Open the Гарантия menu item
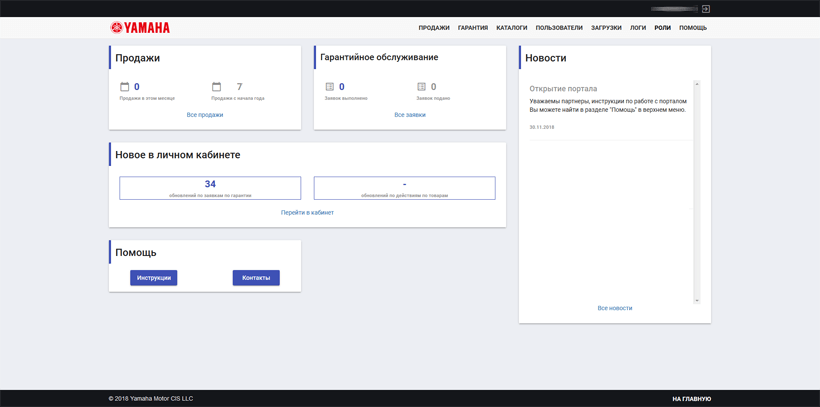This screenshot has width=820, height=407. click(x=473, y=28)
